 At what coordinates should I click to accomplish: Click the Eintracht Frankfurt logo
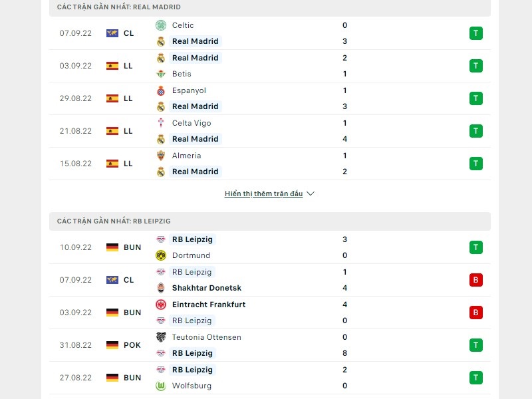[x=160, y=305]
